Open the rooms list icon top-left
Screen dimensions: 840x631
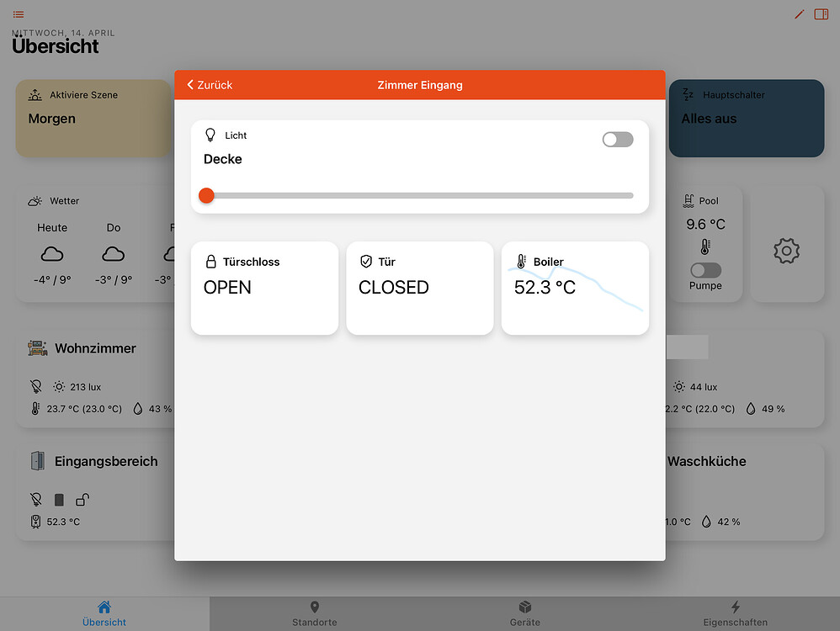tap(16, 13)
